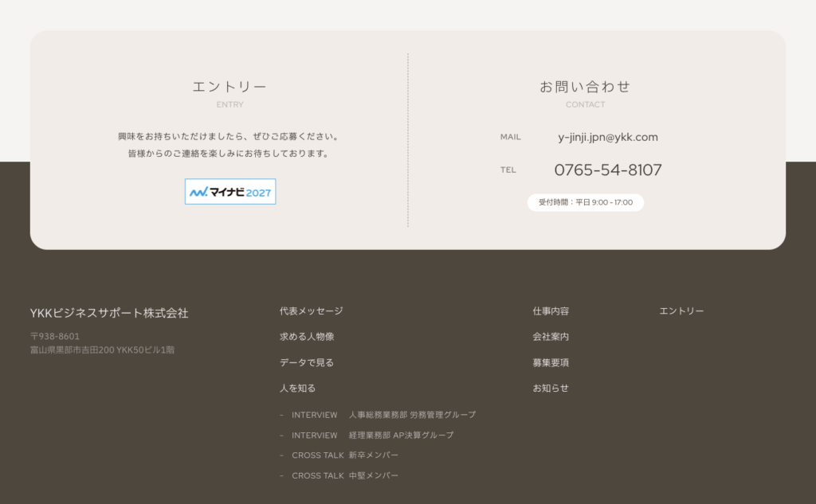
Task: Click the 富山県黒部市吉田200 address text
Action: point(102,350)
